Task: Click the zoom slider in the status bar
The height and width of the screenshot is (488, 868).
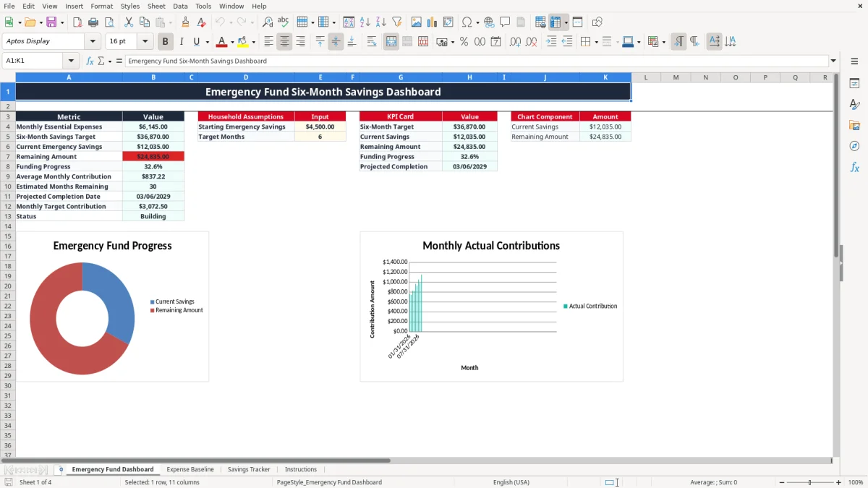Action: pos(809,482)
